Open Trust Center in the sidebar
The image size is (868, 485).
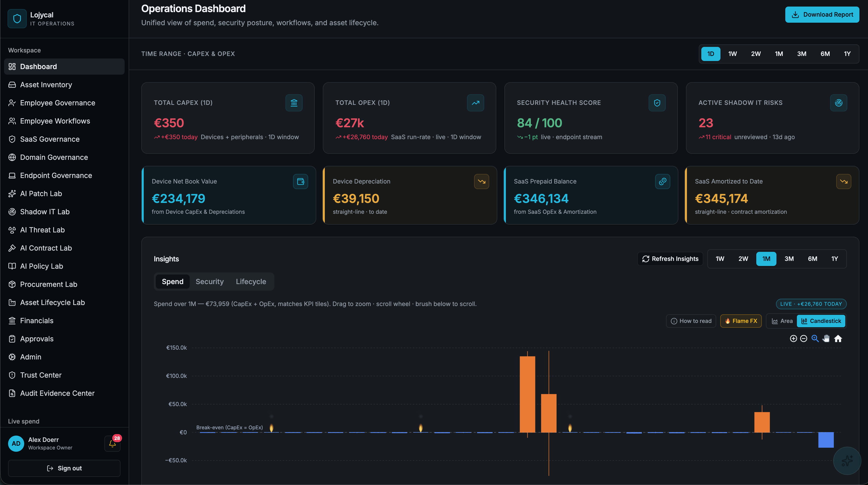[x=64, y=375]
